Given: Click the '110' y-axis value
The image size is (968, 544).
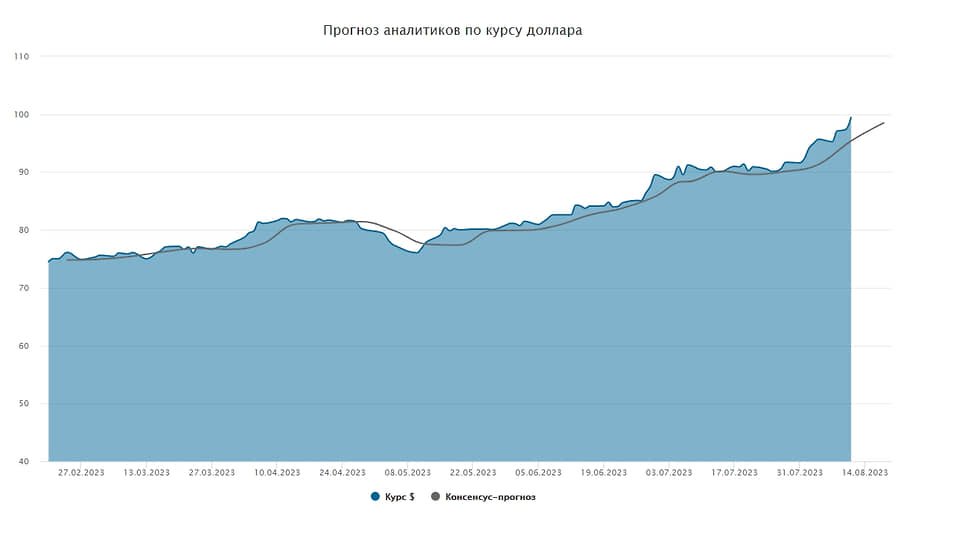Looking at the screenshot, I should point(21,56).
